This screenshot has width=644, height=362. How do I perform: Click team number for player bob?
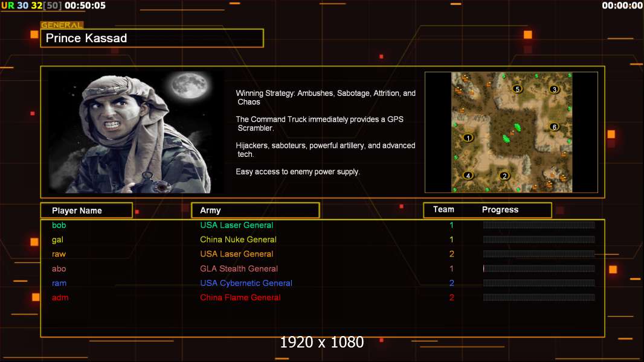click(451, 225)
